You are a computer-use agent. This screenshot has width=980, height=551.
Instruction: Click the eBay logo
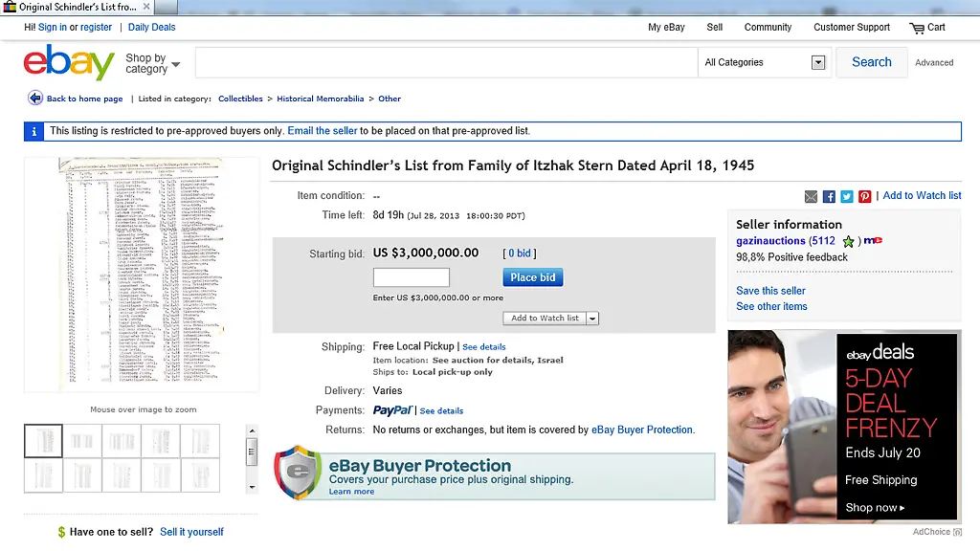click(x=69, y=63)
